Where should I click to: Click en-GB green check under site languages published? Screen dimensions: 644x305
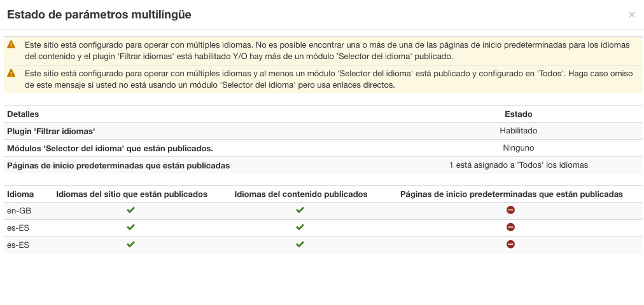(130, 210)
